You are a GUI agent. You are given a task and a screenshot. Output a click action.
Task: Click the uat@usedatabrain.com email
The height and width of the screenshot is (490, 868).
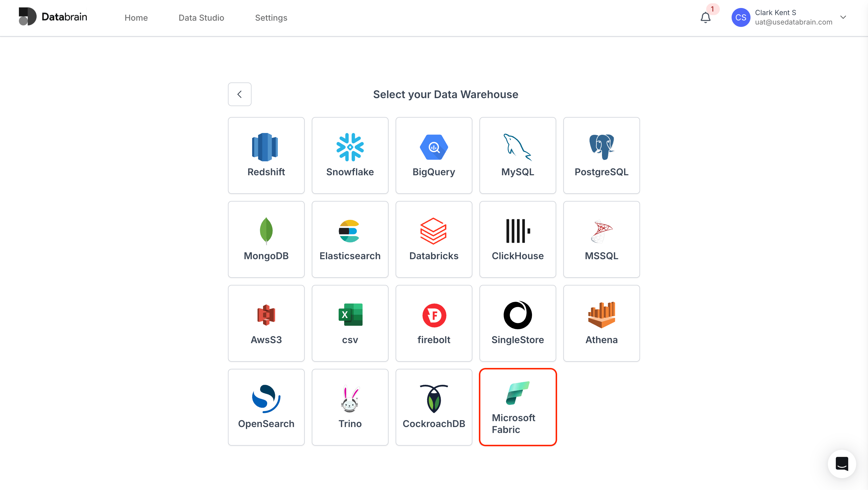(x=794, y=22)
